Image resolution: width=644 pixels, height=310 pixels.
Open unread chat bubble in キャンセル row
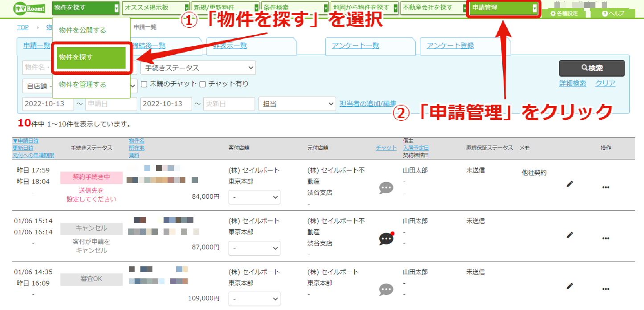click(386, 238)
